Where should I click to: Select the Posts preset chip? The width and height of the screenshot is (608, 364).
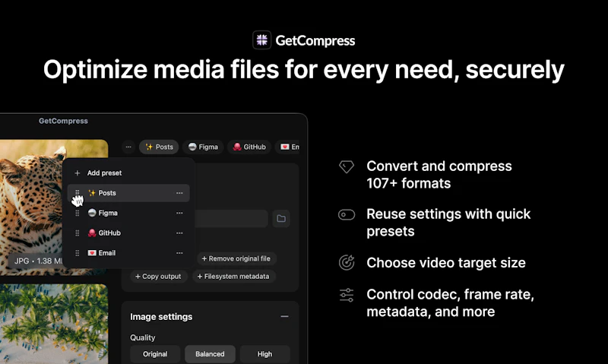click(x=159, y=147)
